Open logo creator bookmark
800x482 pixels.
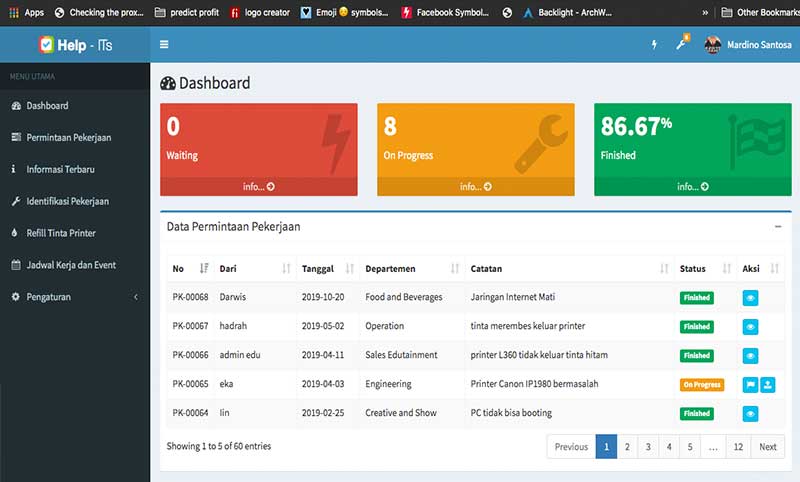pos(260,12)
